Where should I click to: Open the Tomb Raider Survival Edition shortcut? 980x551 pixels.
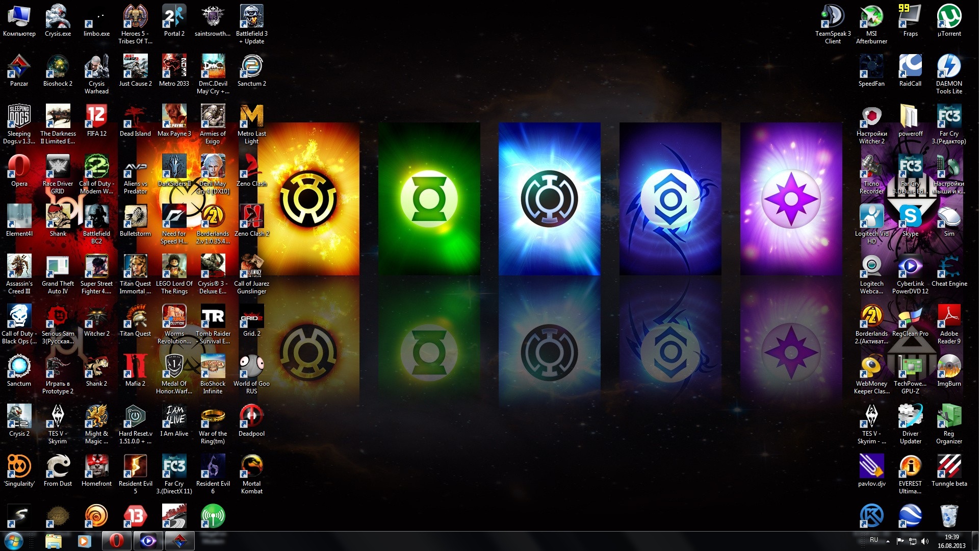213,324
